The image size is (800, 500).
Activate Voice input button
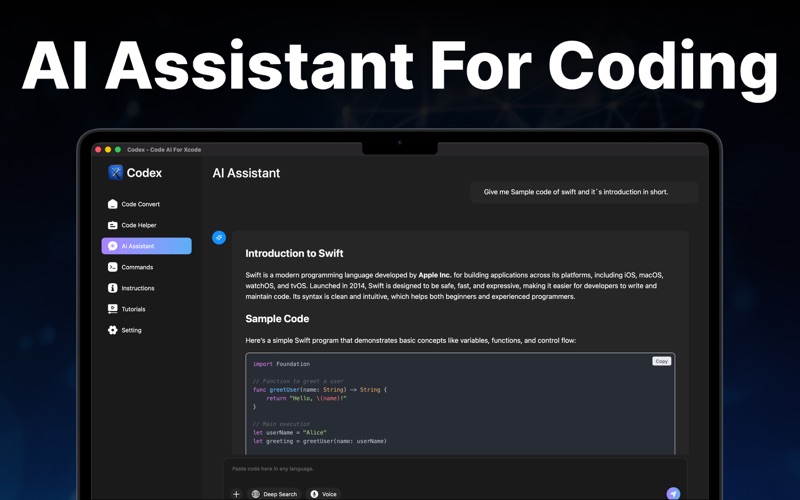[324, 494]
